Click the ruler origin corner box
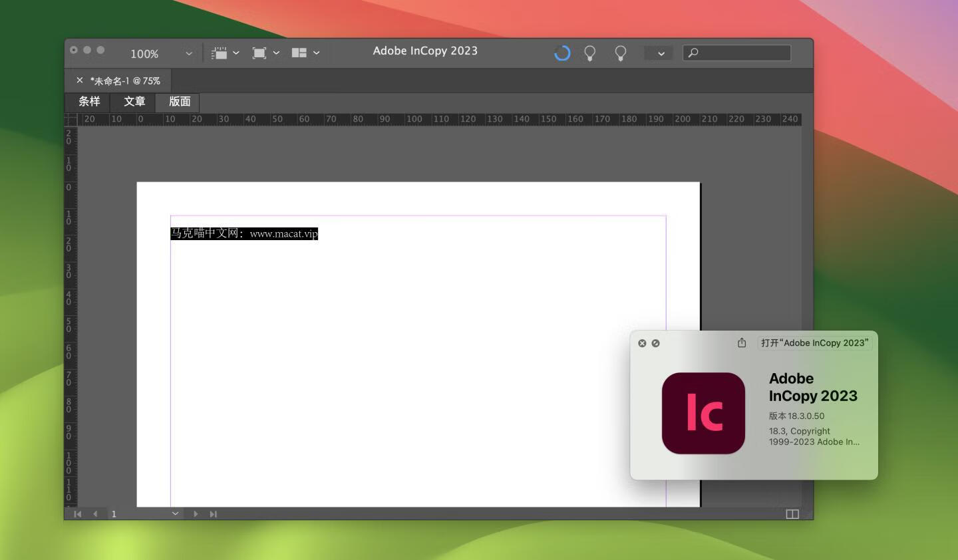958x560 pixels. point(71,120)
